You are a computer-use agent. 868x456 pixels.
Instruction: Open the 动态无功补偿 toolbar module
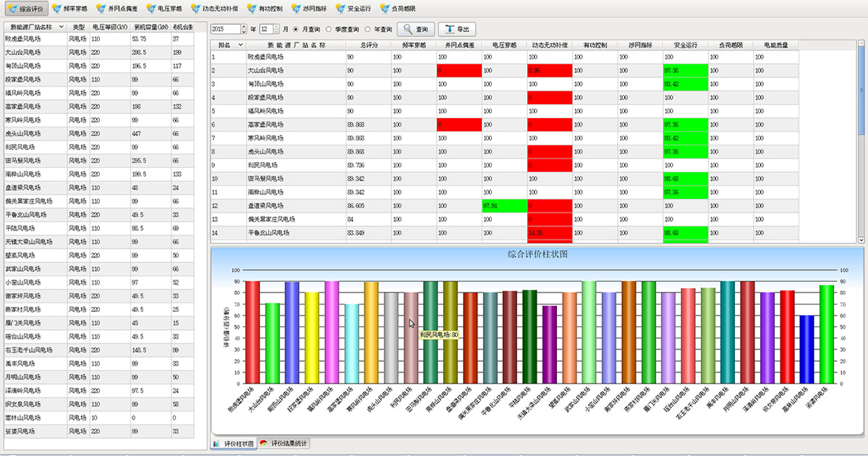coord(213,9)
